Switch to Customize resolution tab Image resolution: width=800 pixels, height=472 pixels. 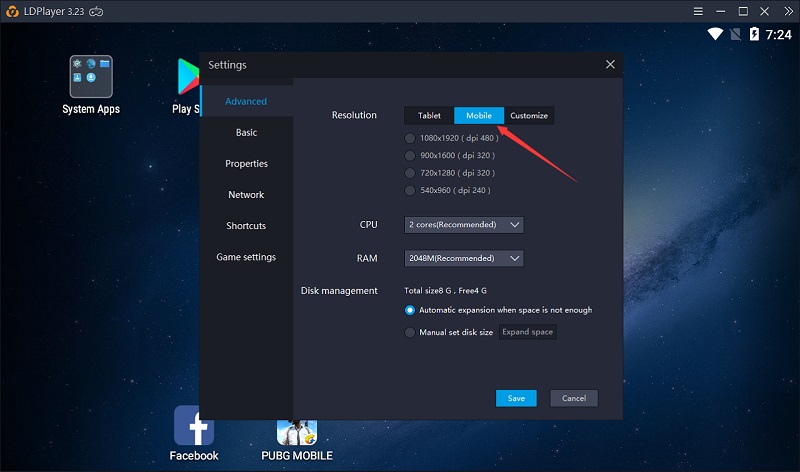click(x=529, y=115)
